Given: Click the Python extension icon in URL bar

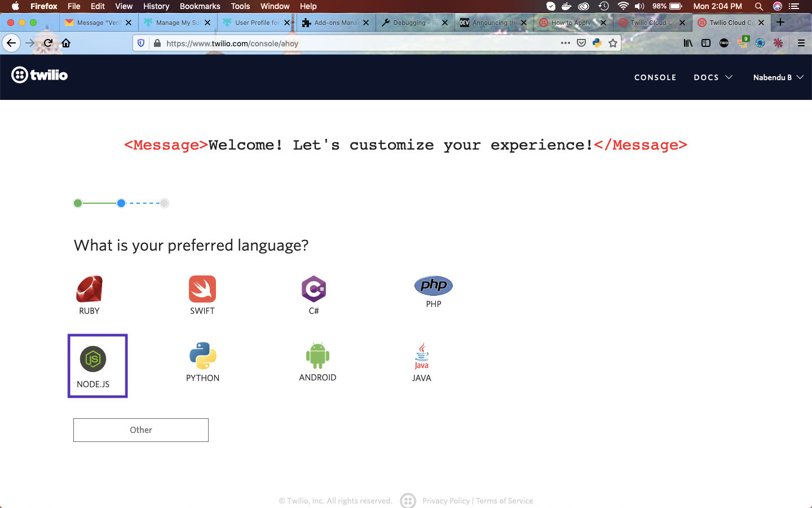Looking at the screenshot, I should (597, 43).
